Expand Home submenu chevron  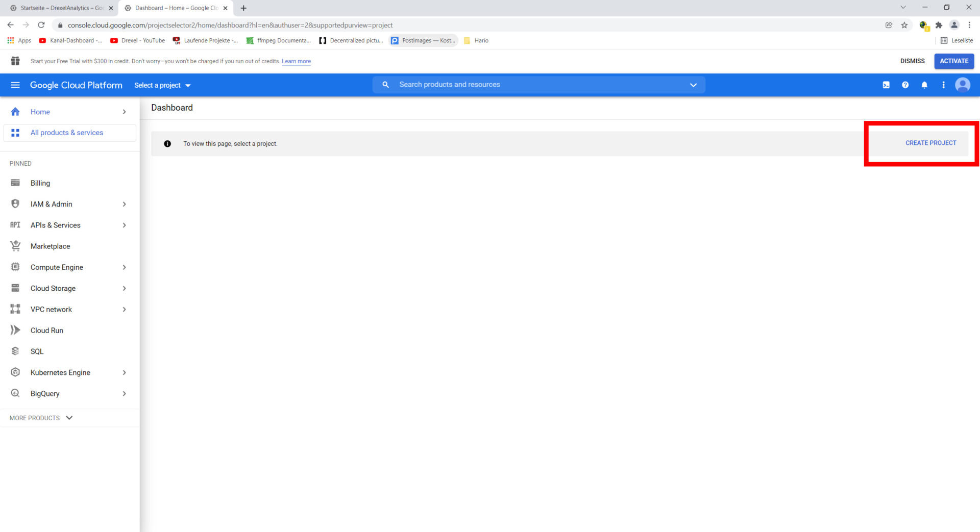point(124,112)
